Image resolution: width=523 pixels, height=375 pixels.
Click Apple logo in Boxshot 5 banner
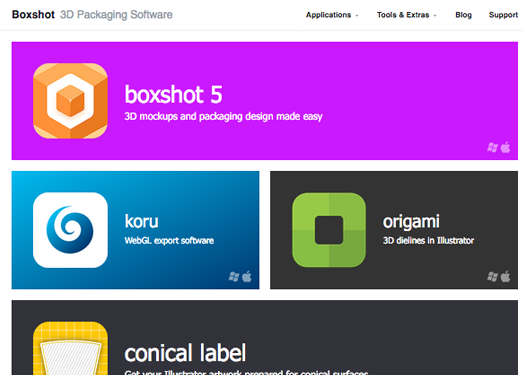tap(506, 147)
